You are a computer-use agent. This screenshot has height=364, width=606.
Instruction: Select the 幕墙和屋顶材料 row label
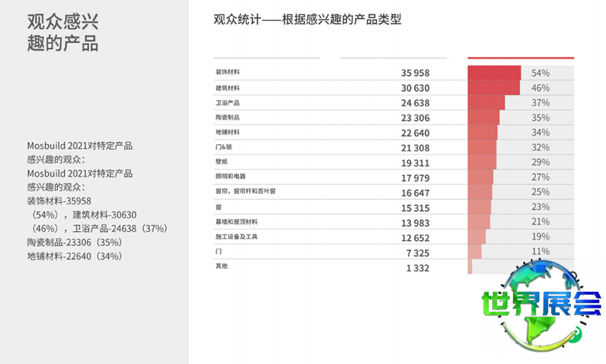236,222
